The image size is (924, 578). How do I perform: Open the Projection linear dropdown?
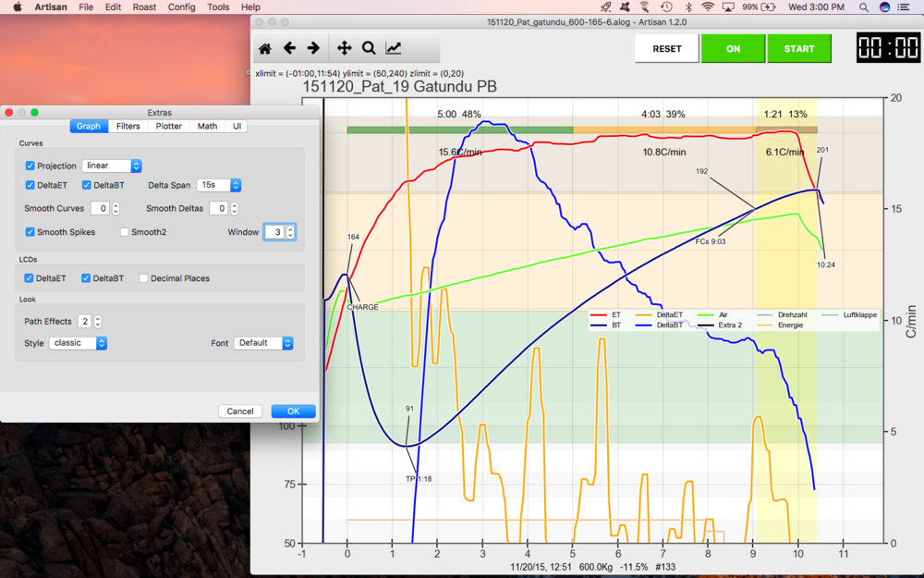pyautogui.click(x=112, y=166)
